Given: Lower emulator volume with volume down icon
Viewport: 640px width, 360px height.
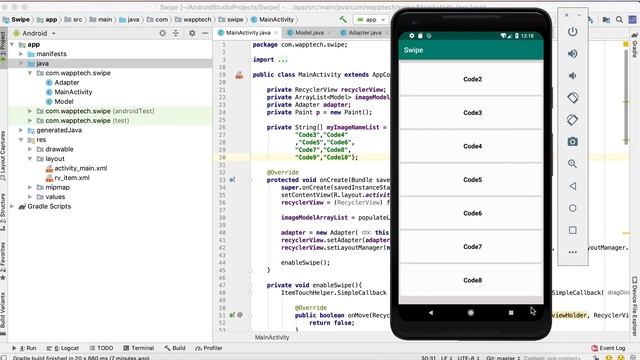Looking at the screenshot, I should 572,76.
